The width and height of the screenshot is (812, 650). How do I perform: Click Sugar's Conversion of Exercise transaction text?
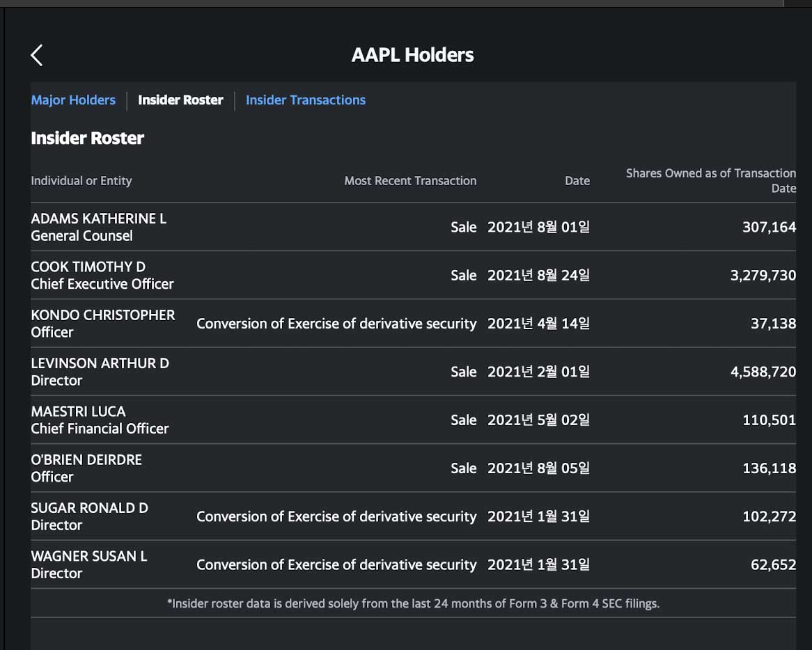tap(336, 516)
